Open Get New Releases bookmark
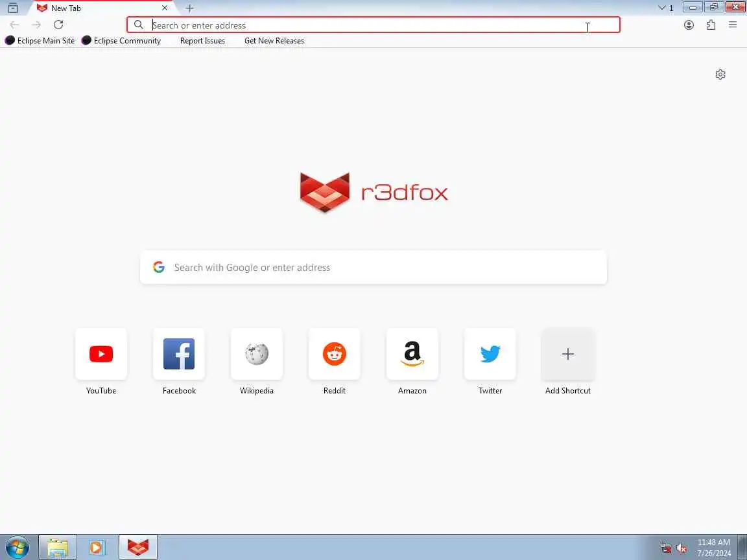This screenshot has height=560, width=747. pos(274,40)
